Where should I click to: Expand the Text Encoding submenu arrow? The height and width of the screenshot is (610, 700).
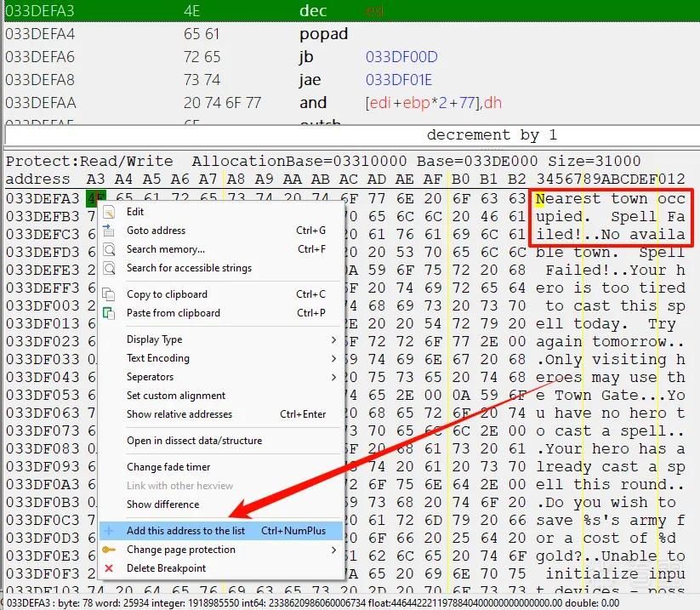pos(333,358)
